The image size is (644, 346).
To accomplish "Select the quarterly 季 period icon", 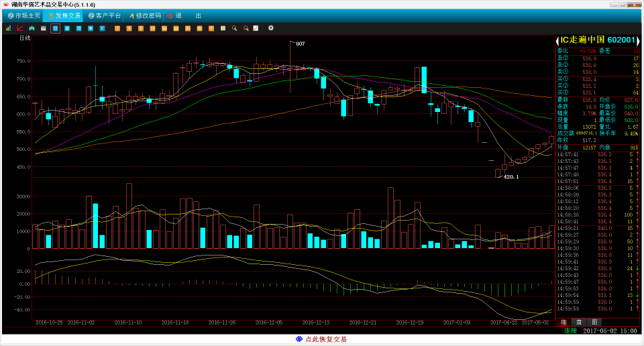I will 91,28.
